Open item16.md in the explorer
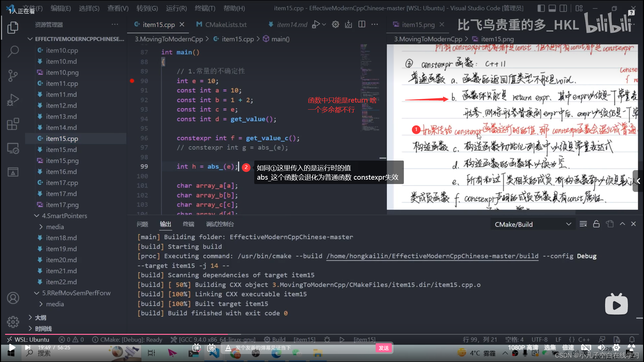 [x=61, y=172]
